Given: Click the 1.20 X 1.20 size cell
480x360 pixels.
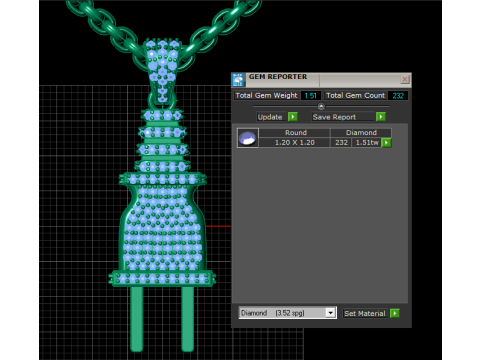Looking at the screenshot, I should [295, 143].
